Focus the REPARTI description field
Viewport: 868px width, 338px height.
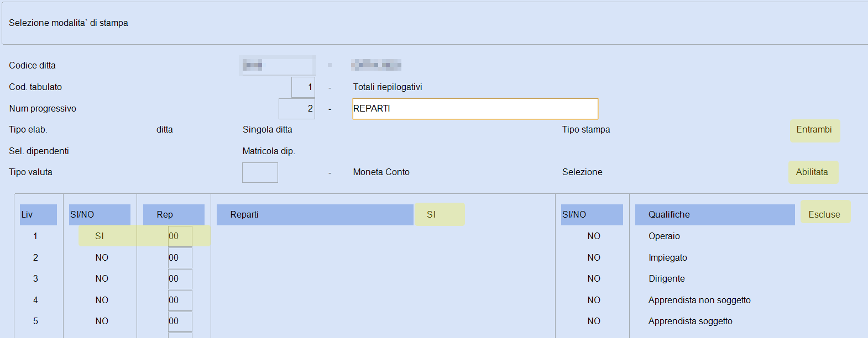[x=475, y=109]
